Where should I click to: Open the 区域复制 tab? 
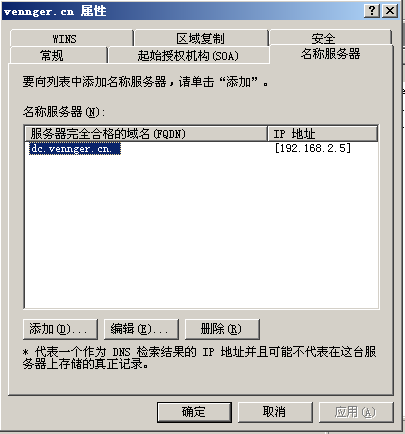click(201, 38)
